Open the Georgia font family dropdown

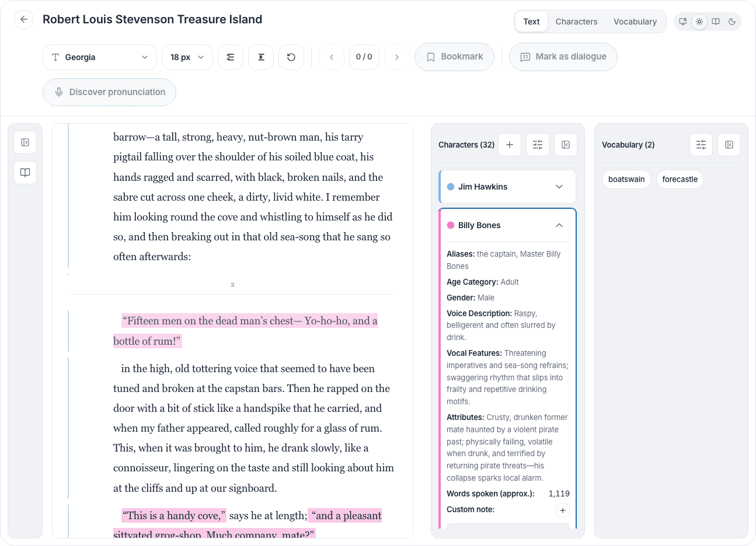coord(100,57)
